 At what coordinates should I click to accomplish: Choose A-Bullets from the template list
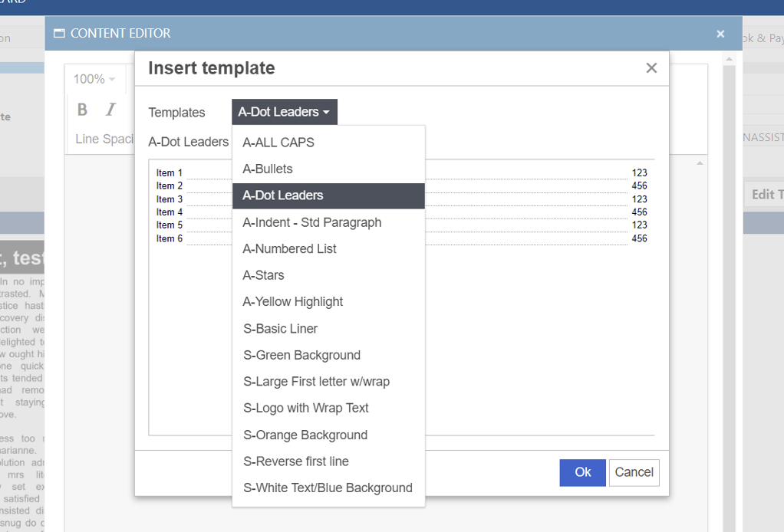click(x=268, y=169)
